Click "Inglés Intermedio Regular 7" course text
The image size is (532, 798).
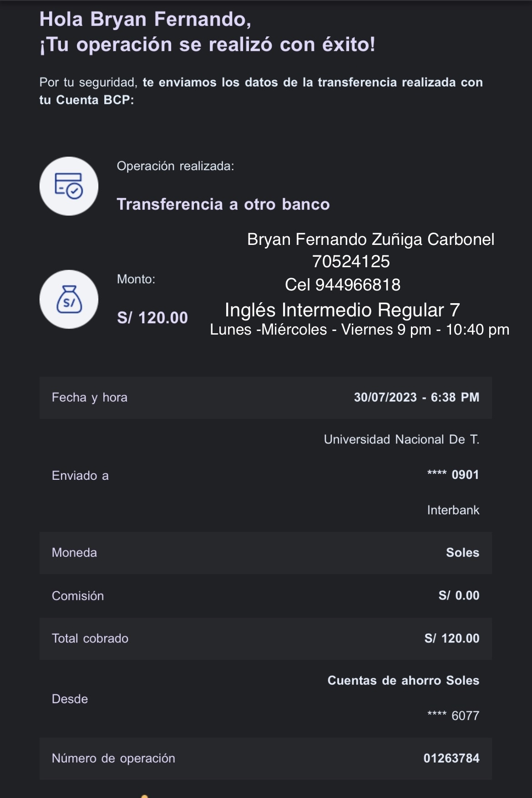point(342,310)
